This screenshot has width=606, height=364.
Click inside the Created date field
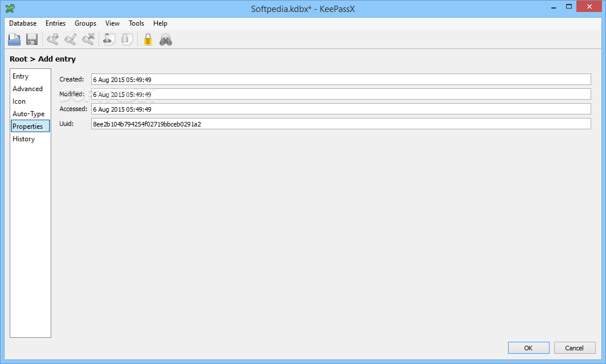point(341,79)
